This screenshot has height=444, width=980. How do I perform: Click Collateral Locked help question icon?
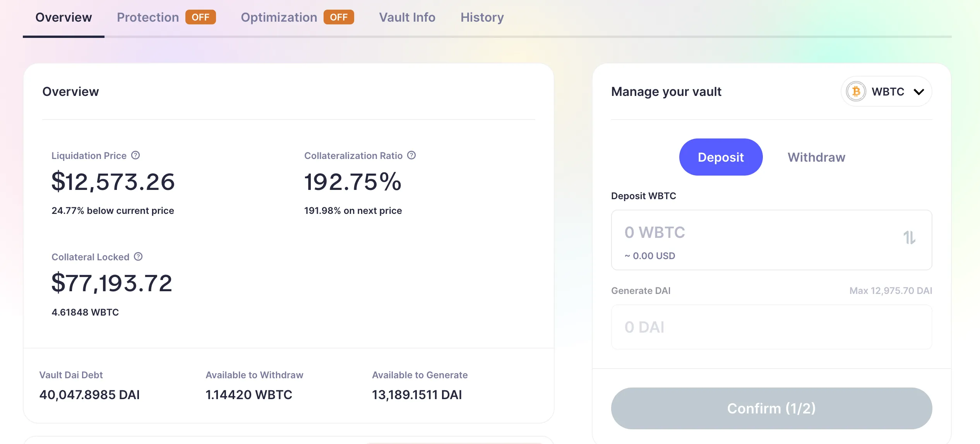click(x=138, y=257)
